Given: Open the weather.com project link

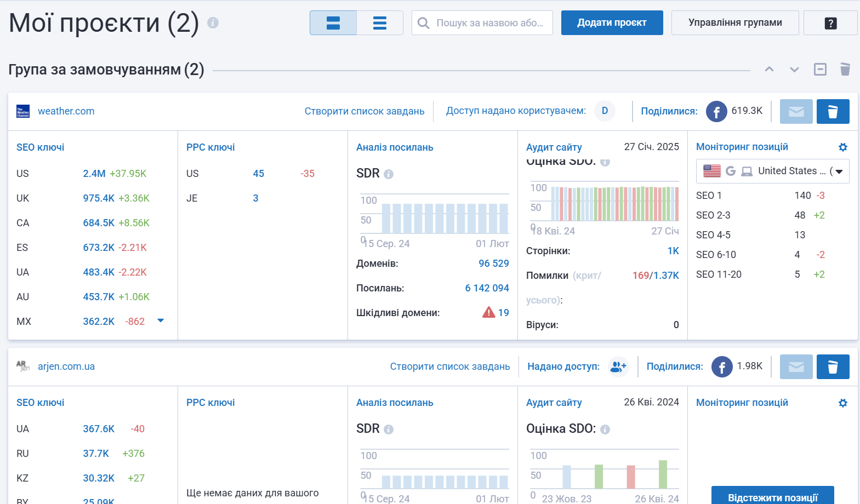Looking at the screenshot, I should [66, 111].
